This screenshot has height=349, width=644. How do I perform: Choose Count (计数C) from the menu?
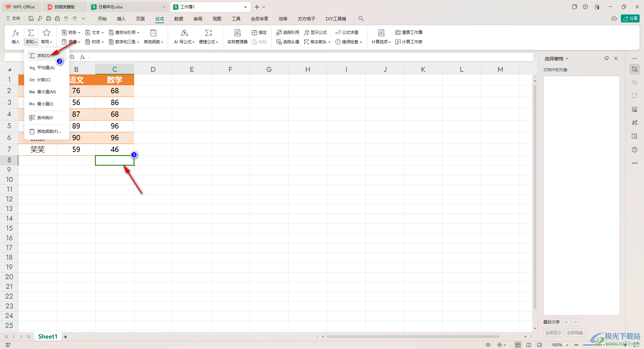point(47,80)
